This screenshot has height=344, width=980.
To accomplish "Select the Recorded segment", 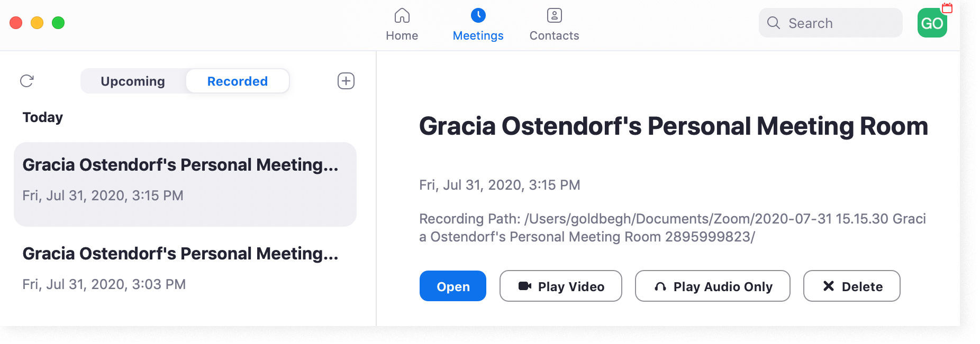I will [x=238, y=81].
